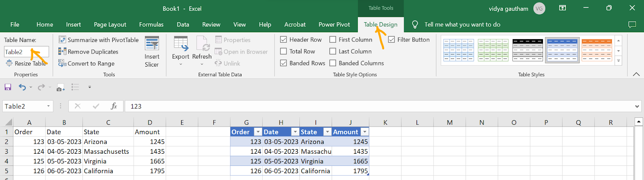Viewport: 644px width, 180px height.
Task: Click Open in Browser icon
Action: pyautogui.click(x=219, y=52)
